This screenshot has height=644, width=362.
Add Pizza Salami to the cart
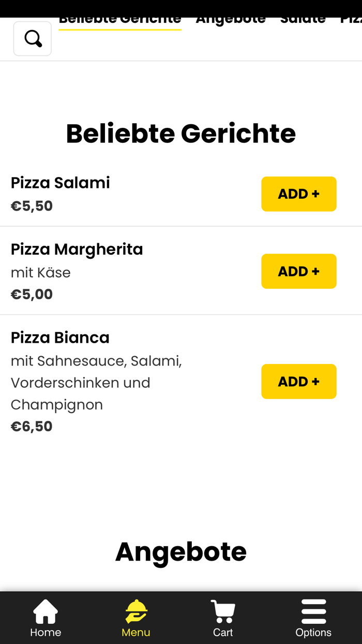[299, 194]
